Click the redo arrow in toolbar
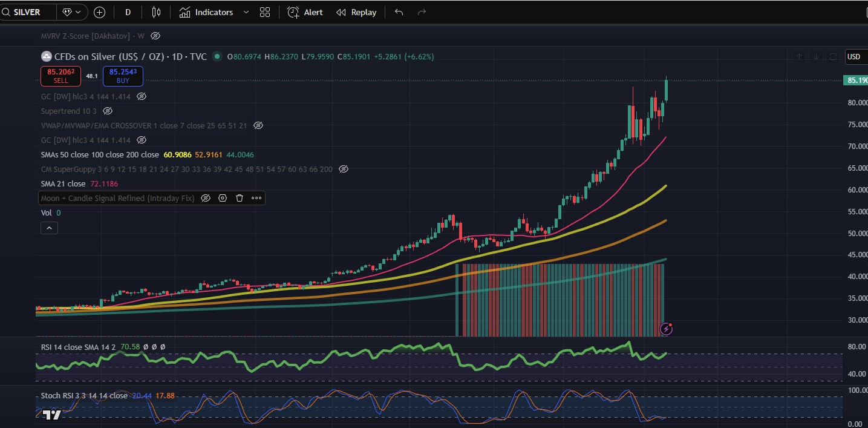The width and height of the screenshot is (868, 428). pos(422,12)
